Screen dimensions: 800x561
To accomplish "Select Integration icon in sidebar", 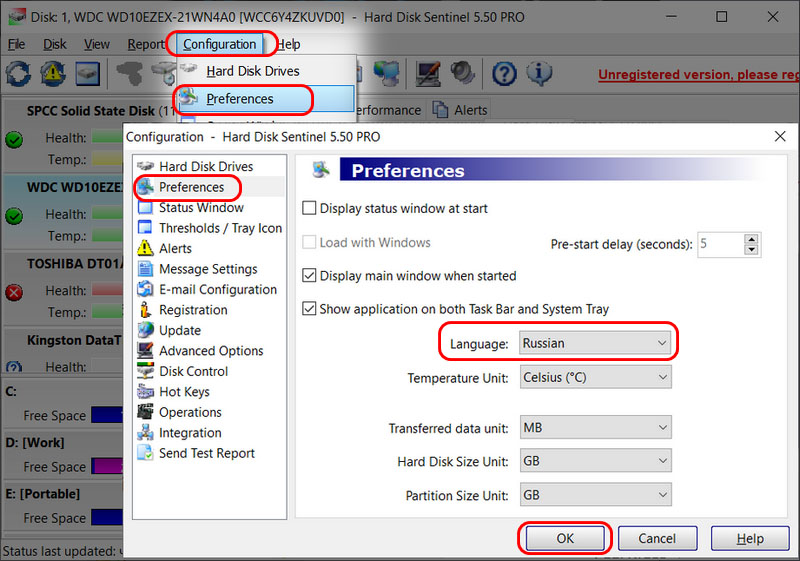I will 145,432.
